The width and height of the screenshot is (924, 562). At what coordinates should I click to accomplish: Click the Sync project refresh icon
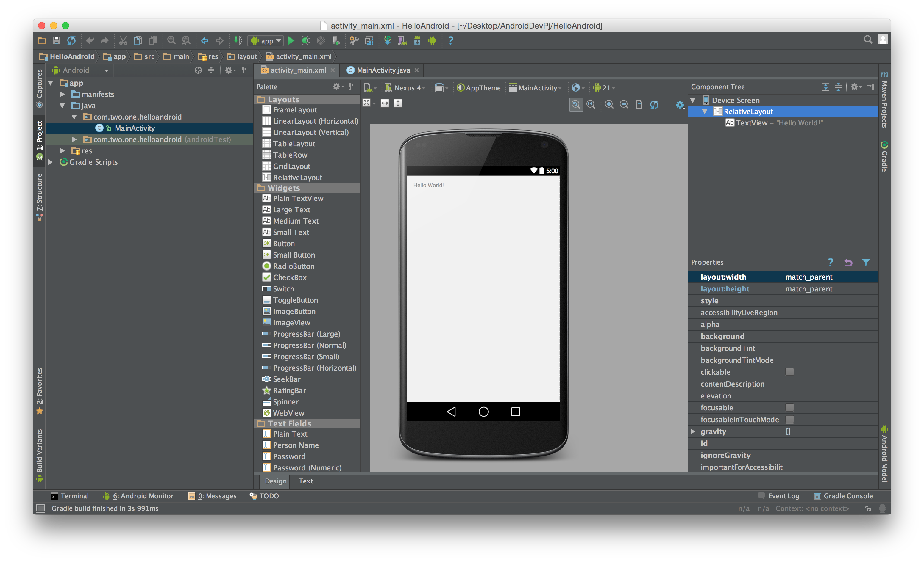click(x=71, y=40)
